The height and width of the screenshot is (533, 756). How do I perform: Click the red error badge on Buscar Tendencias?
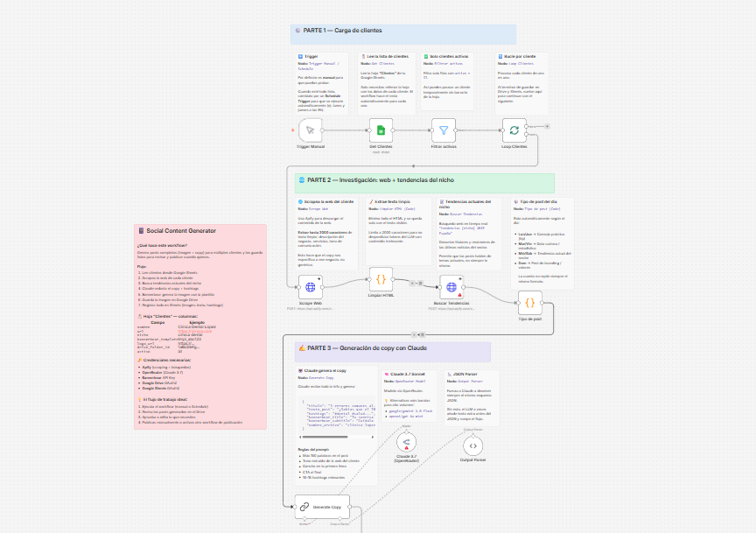tap(459, 295)
